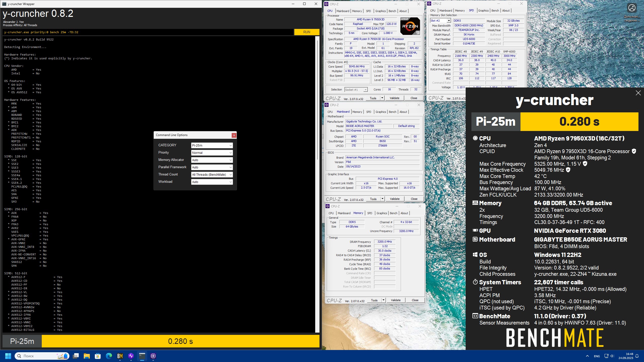Click the Windows OS icon in BenchMate panel
This screenshot has width=644, height=362.
click(475, 255)
